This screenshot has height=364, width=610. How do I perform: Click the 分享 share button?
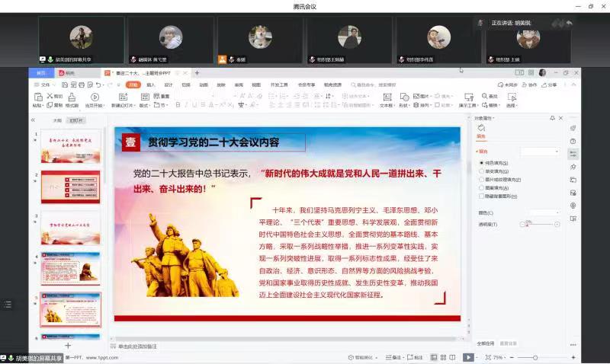551,85
